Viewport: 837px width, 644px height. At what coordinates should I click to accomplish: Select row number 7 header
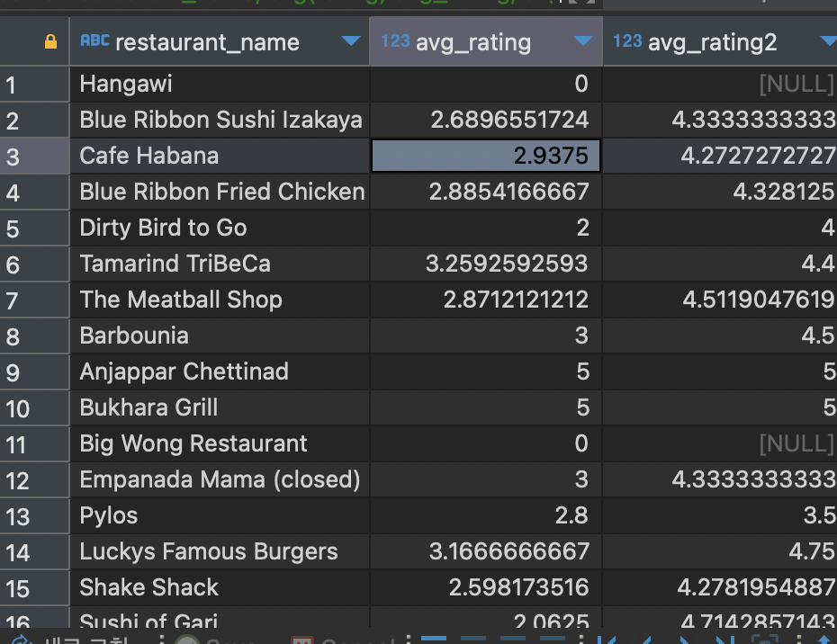click(x=35, y=300)
